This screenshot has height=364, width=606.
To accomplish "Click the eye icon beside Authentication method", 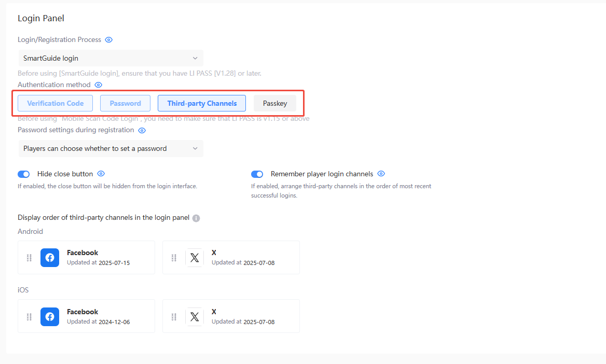I will point(98,85).
